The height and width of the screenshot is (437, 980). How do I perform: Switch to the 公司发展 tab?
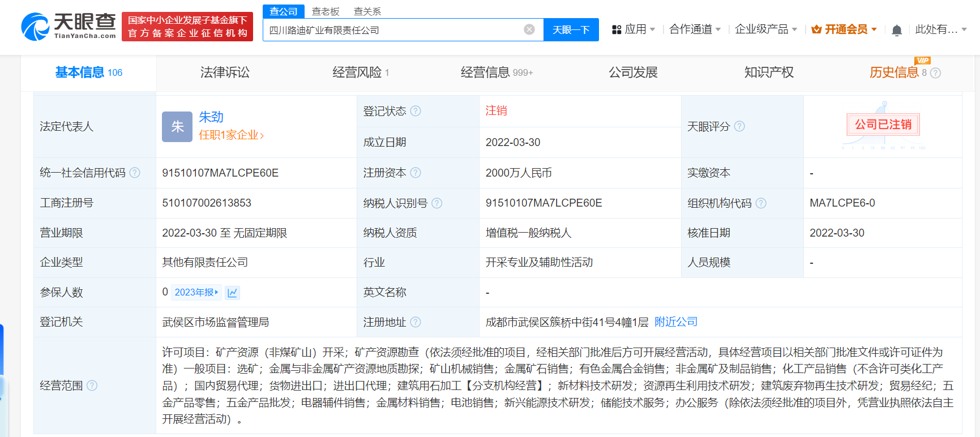[633, 72]
